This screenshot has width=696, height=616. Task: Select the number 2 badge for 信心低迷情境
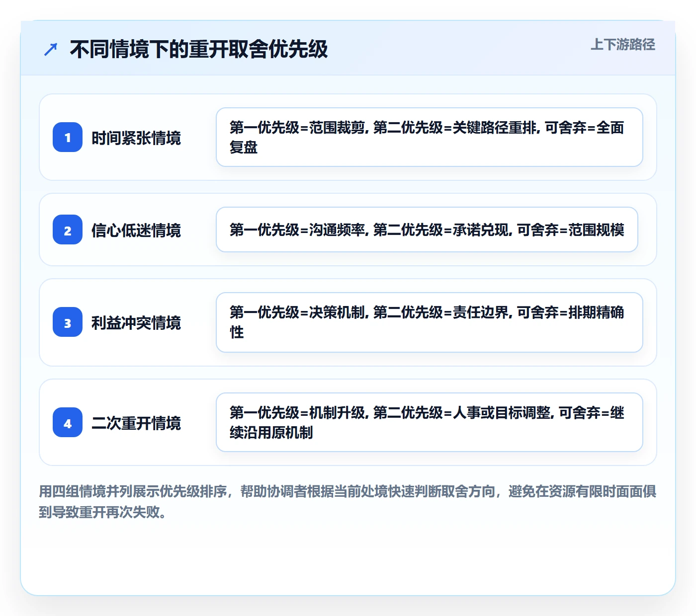(68, 230)
